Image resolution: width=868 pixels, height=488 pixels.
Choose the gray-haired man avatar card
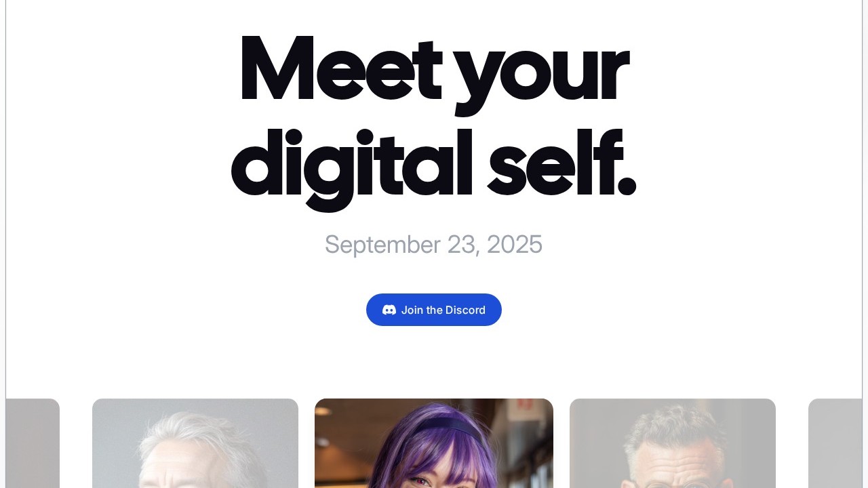click(195, 443)
